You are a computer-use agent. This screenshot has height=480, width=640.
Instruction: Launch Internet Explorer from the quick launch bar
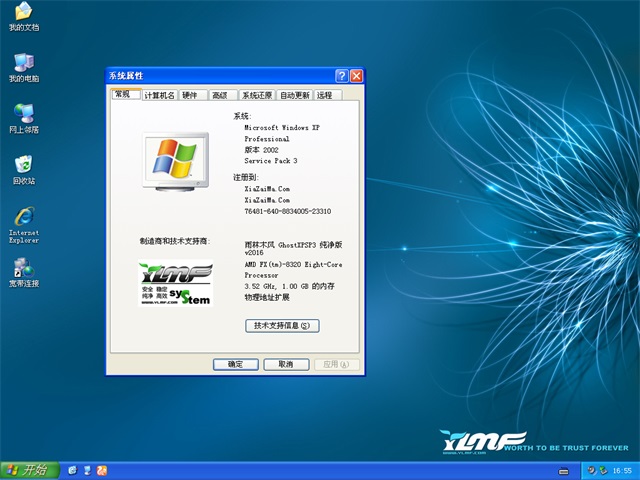tap(72, 470)
